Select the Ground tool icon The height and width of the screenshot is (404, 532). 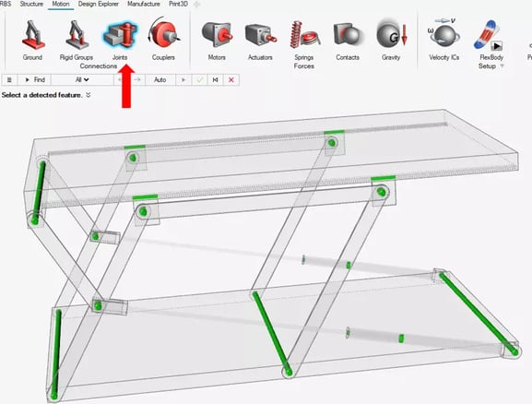(x=33, y=35)
